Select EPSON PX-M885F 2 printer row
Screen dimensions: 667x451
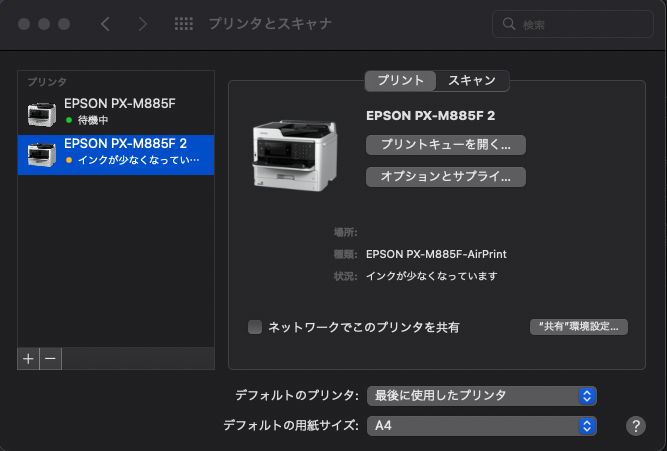tap(116, 155)
